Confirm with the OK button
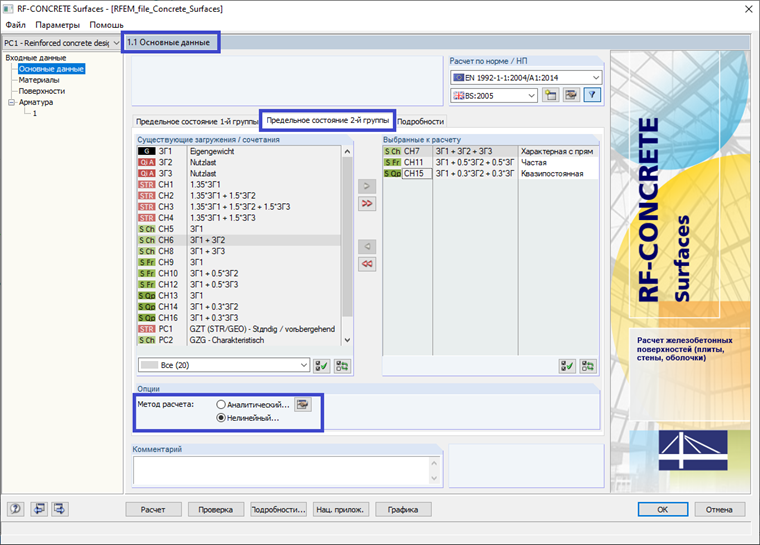Screen dimensions: 760x545 tap(663, 510)
